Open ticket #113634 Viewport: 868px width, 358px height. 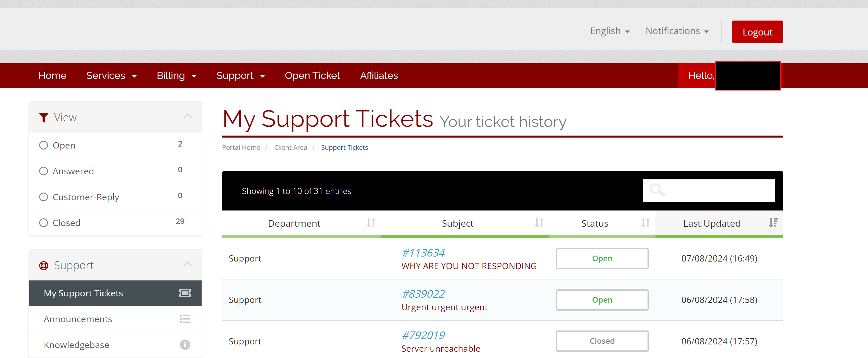(423, 253)
